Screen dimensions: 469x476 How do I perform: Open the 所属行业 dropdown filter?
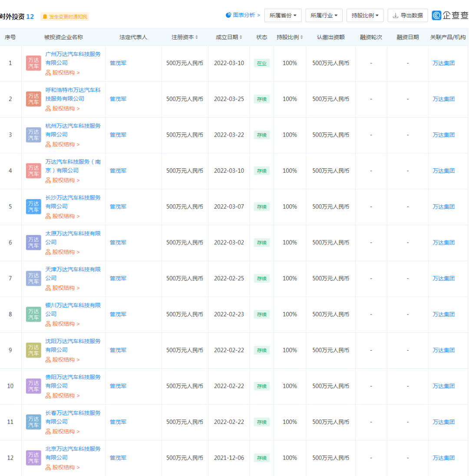(324, 15)
